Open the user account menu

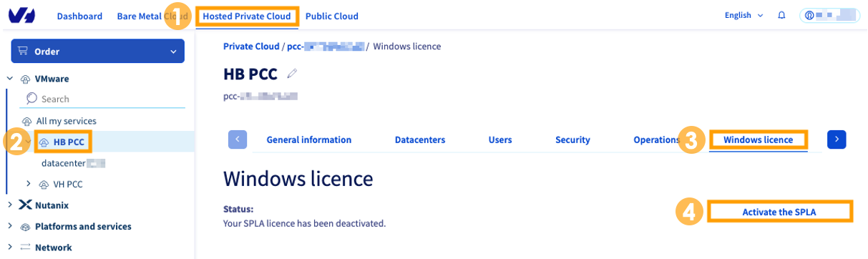point(829,15)
